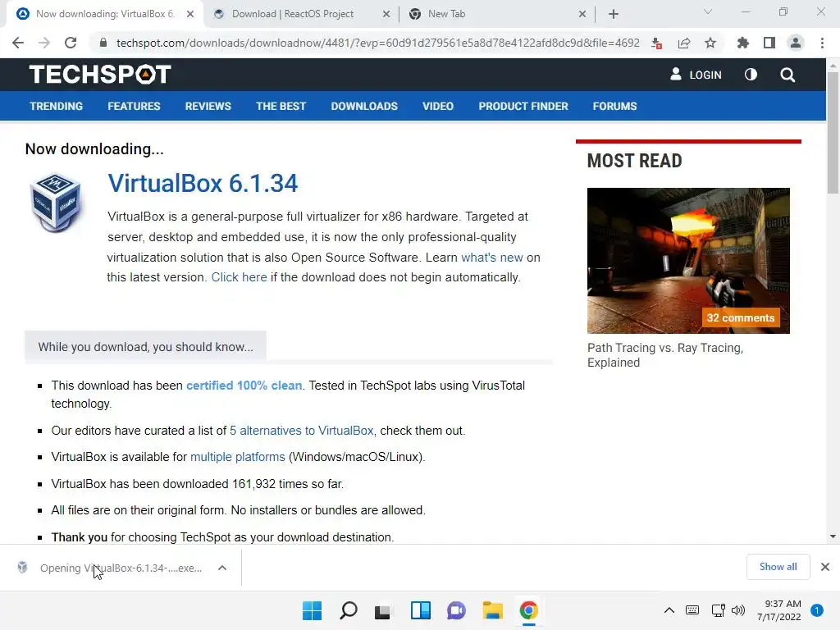
Task: Open the network status tray icon
Action: pyautogui.click(x=718, y=610)
